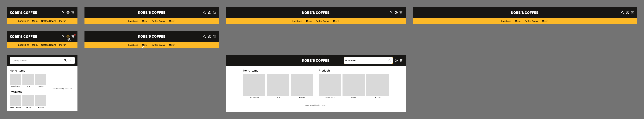The image size is (644, 119).
Task: Select T-Shirt thumbnail in mobile search results
Action: [x=28, y=101]
